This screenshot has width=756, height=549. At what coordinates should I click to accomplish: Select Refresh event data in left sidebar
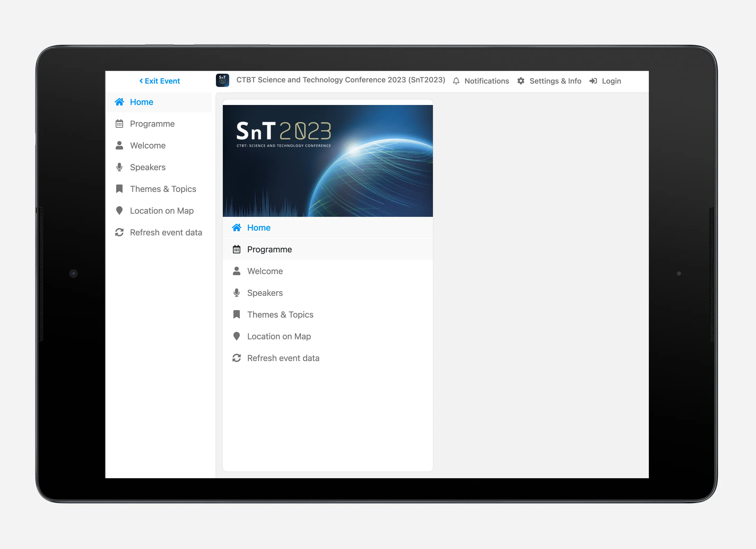(x=159, y=232)
